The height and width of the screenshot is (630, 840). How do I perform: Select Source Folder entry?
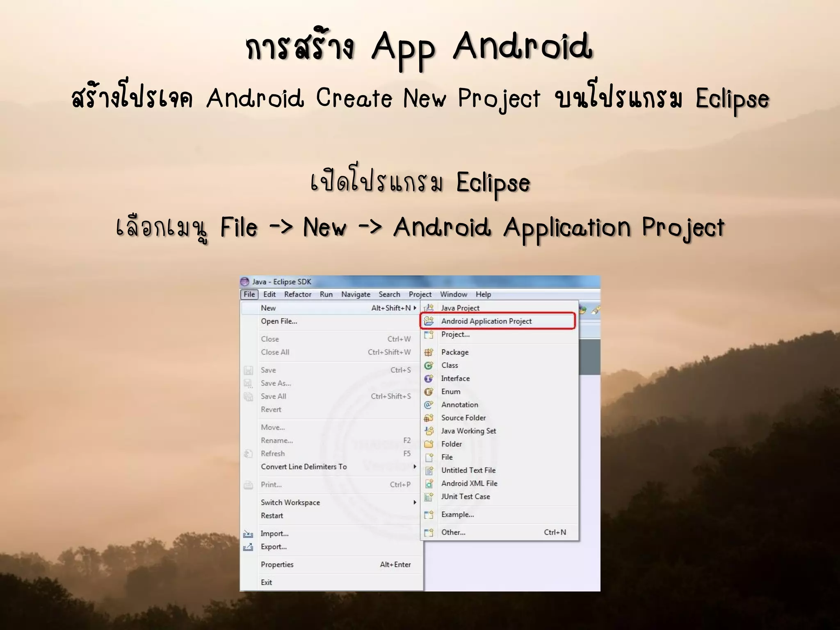[x=499, y=418]
